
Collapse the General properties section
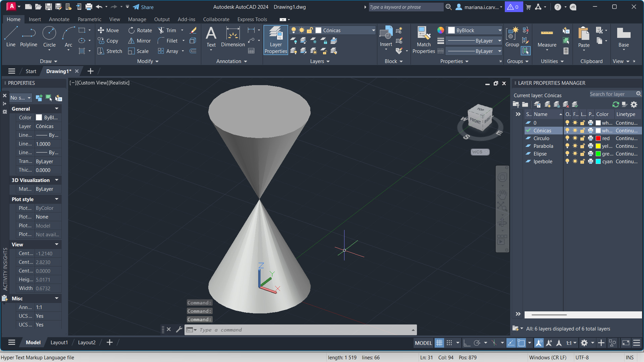click(x=57, y=109)
